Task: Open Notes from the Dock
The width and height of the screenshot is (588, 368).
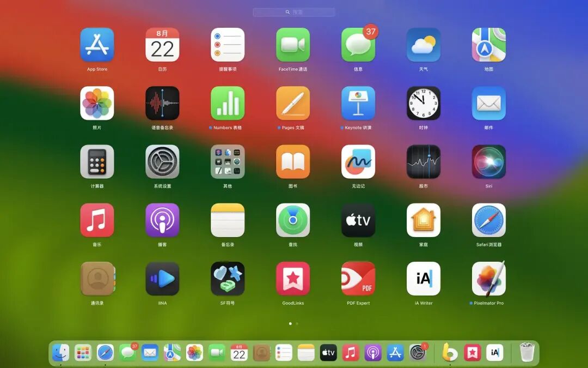Action: coord(306,353)
